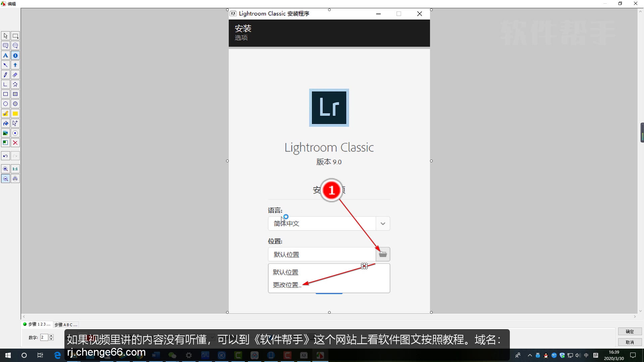Viewport: 644px width, 362px height.
Task: Select the filled ellipse tool
Action: [15, 104]
